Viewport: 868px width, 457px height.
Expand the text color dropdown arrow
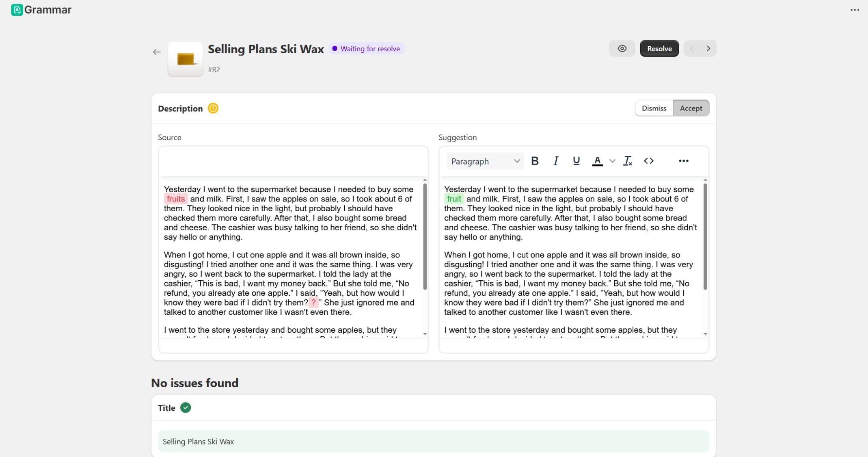[612, 161]
